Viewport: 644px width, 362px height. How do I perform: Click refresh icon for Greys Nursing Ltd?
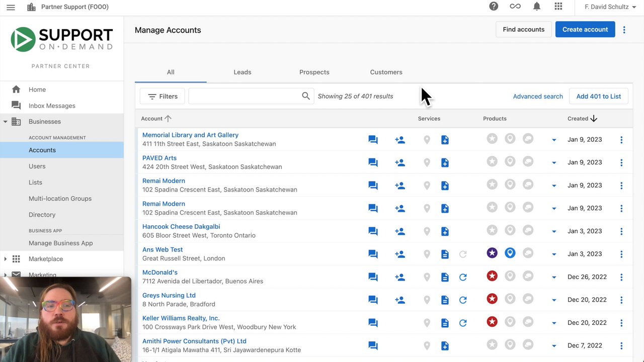pos(463,300)
